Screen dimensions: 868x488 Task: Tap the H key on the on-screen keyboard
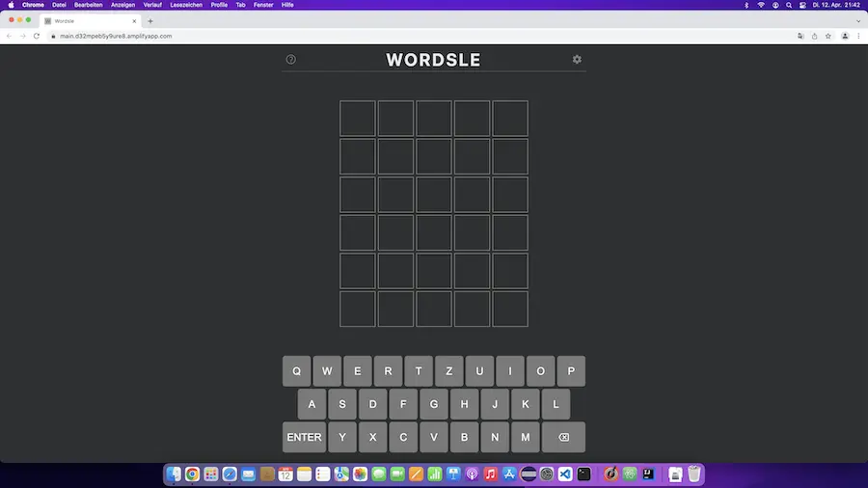464,404
